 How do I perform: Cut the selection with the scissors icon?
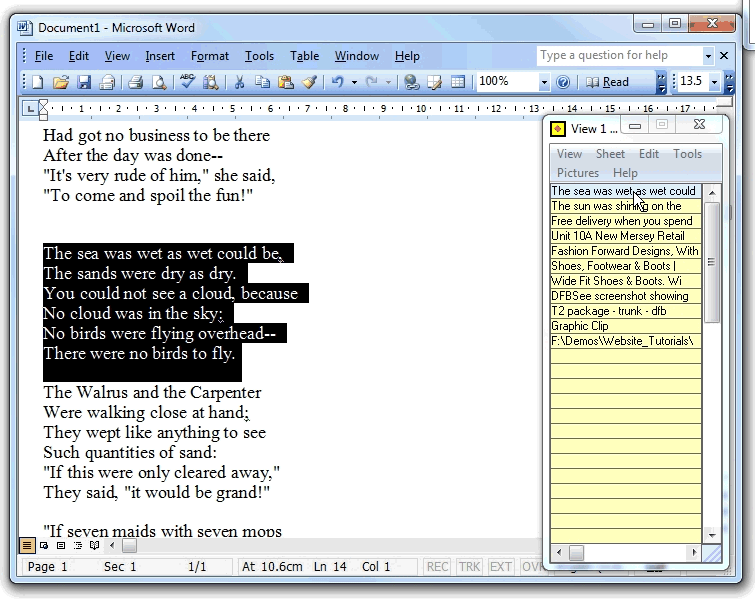(x=239, y=82)
